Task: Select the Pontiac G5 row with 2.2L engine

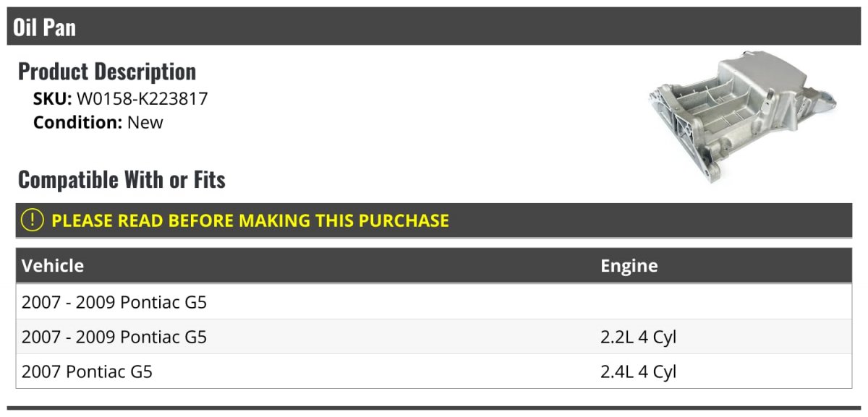Action: (434, 337)
